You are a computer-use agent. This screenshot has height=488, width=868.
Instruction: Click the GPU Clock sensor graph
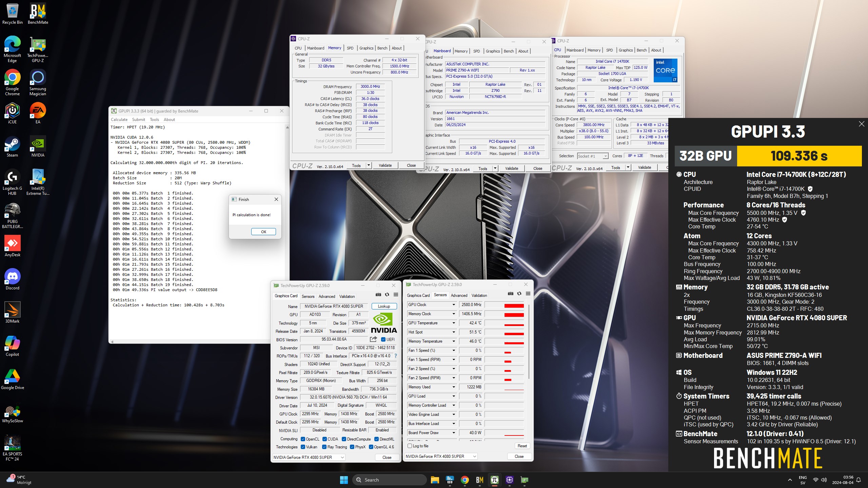coord(505,305)
